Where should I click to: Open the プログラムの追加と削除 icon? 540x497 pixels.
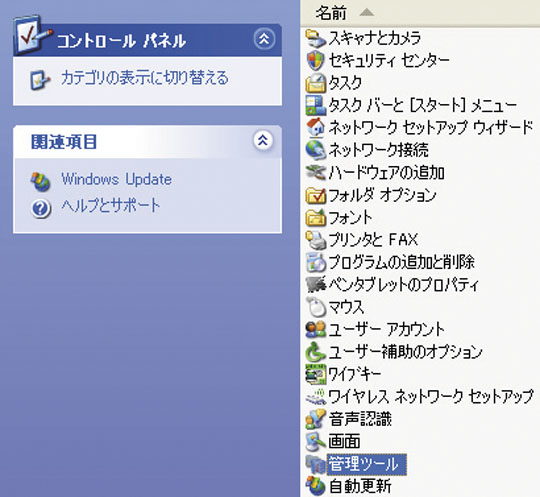[x=315, y=262]
